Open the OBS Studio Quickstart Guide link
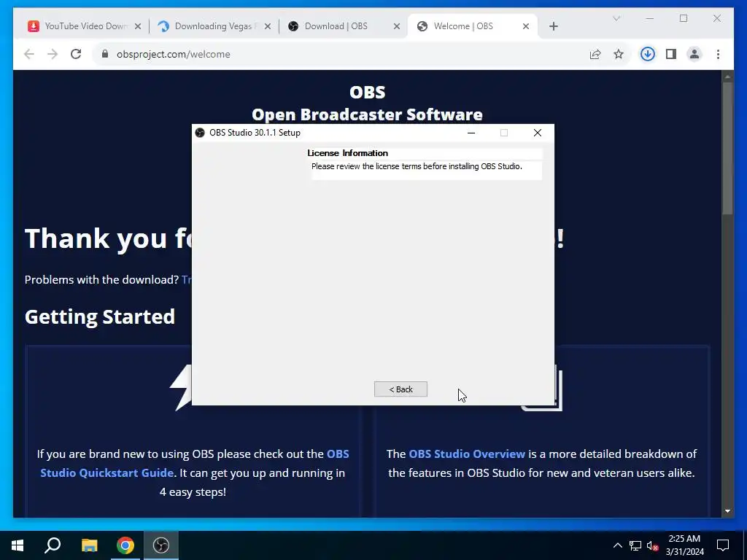Screen dimensions: 747x560 pos(195,463)
